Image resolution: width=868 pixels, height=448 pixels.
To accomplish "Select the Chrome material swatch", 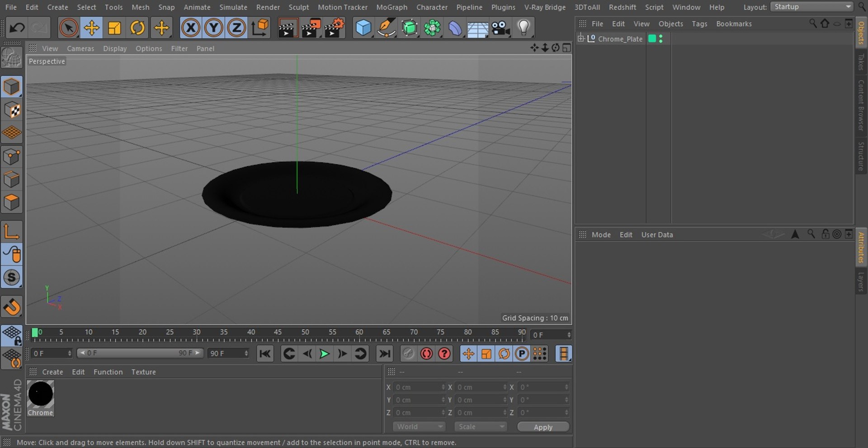I will (41, 394).
